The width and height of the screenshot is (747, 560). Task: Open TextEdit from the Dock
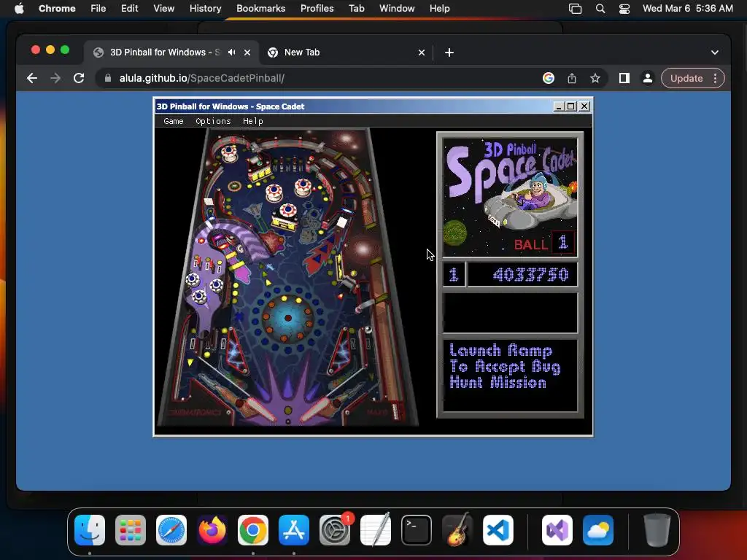376,530
